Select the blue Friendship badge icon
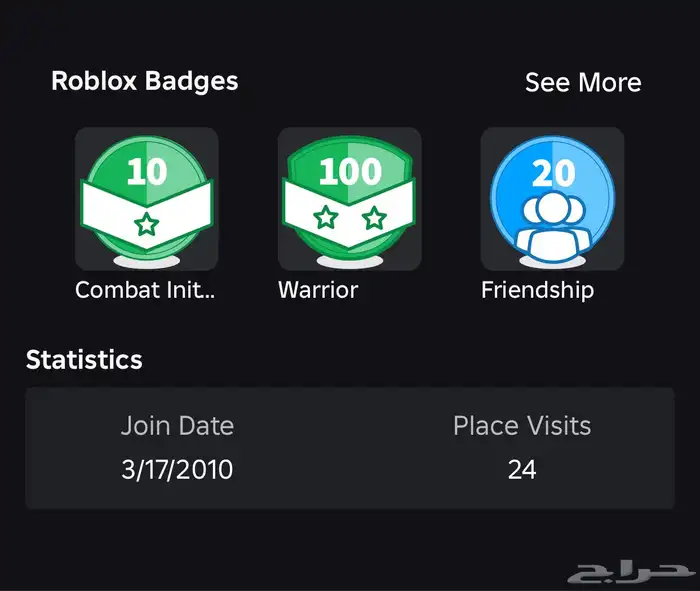The image size is (700, 591). [552, 198]
